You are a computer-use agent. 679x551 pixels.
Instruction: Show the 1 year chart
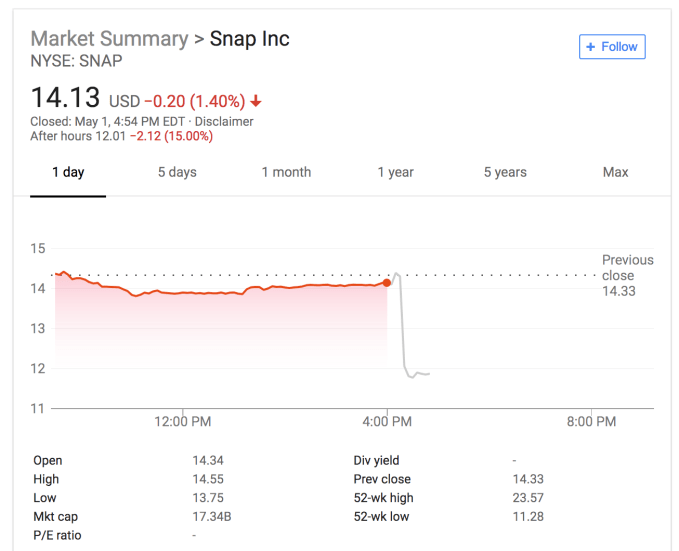395,172
